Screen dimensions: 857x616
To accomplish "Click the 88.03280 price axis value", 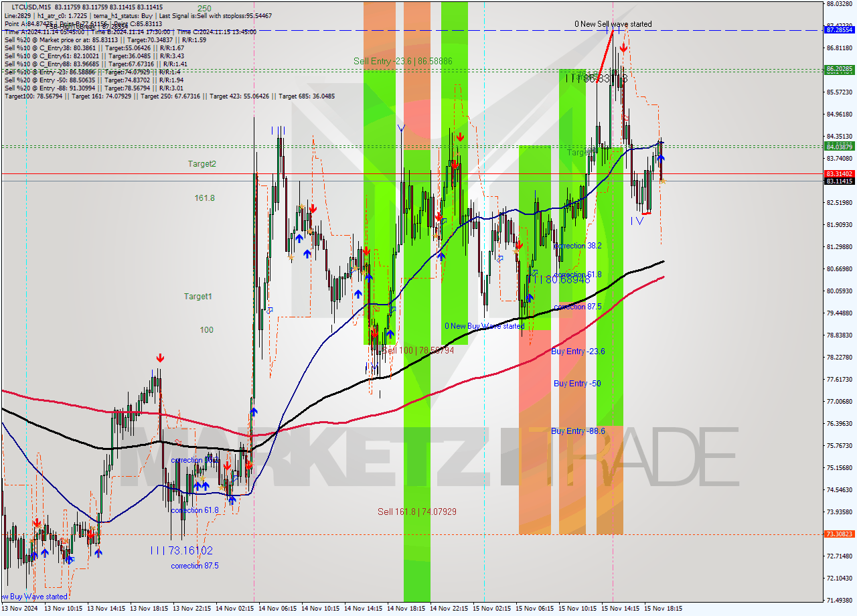I will (x=840, y=4).
